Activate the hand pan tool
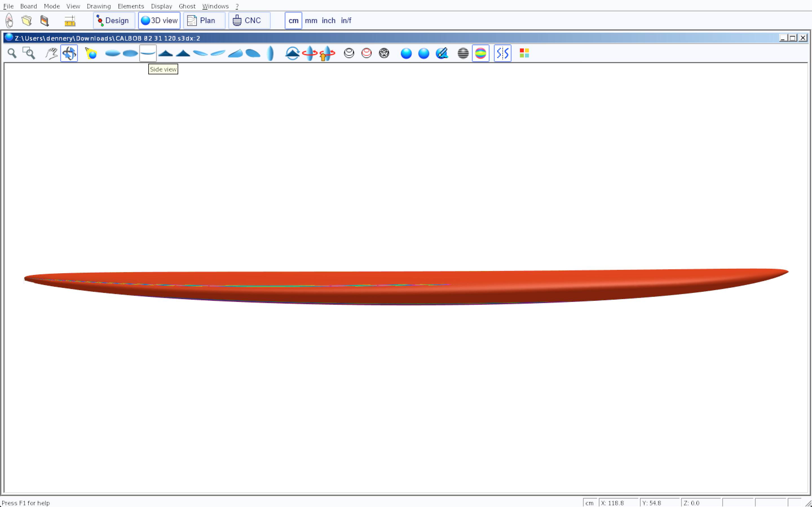Screen dimensions: 812x507 tap(51, 53)
